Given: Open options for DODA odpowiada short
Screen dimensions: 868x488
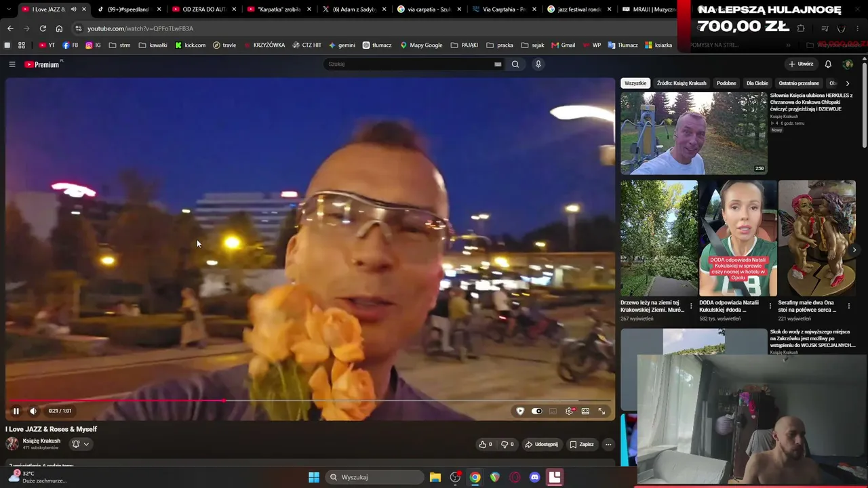Looking at the screenshot, I should pos(770,306).
